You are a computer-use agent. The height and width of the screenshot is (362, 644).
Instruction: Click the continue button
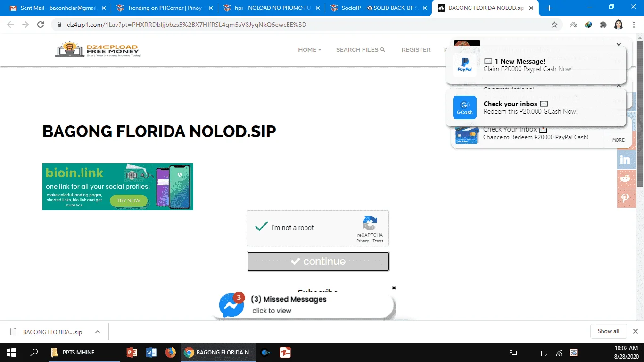coord(318,262)
